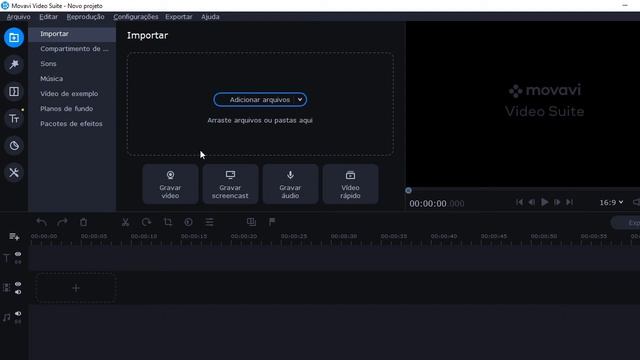
Task: Step to next frame in preview
Action: tap(557, 202)
